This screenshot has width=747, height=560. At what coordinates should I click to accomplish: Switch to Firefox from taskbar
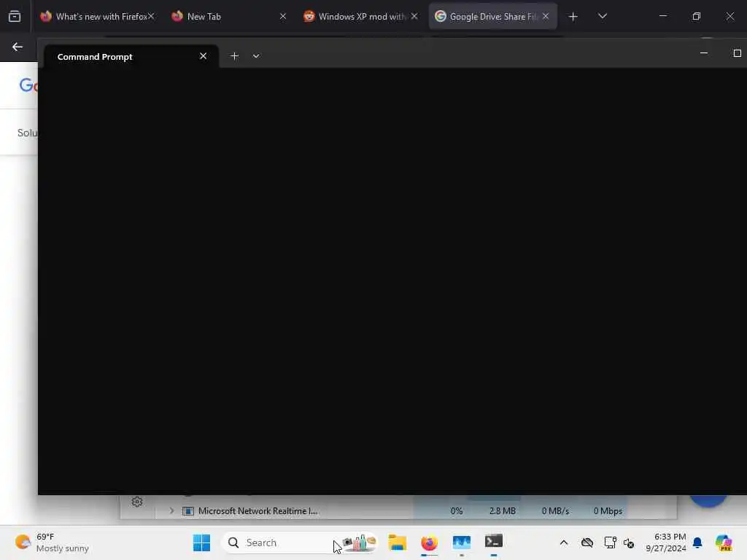pos(429,542)
